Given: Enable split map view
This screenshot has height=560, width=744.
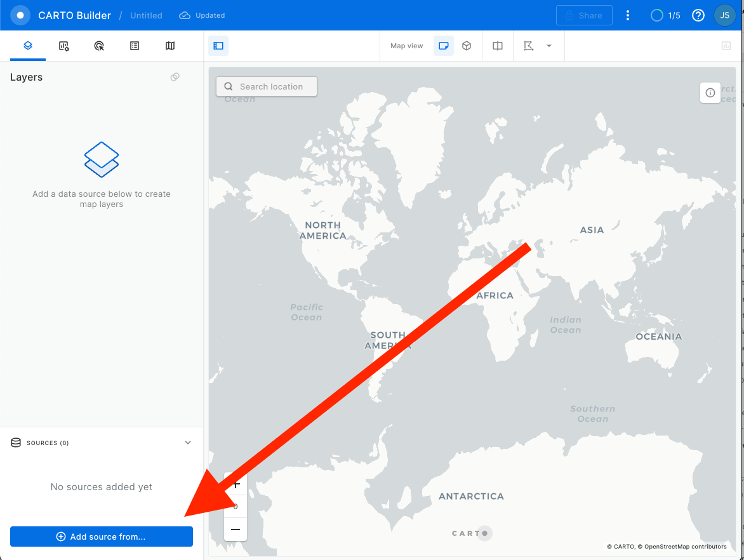Looking at the screenshot, I should 498,46.
